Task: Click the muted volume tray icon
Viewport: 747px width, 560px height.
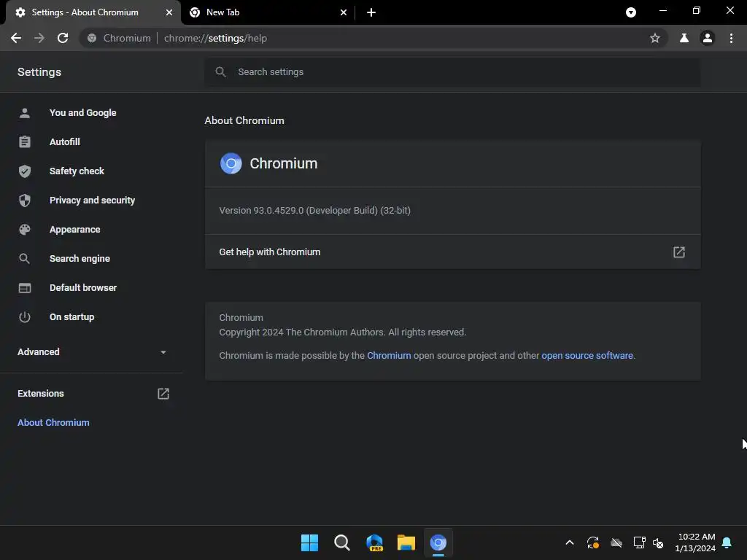Action: [x=658, y=542]
